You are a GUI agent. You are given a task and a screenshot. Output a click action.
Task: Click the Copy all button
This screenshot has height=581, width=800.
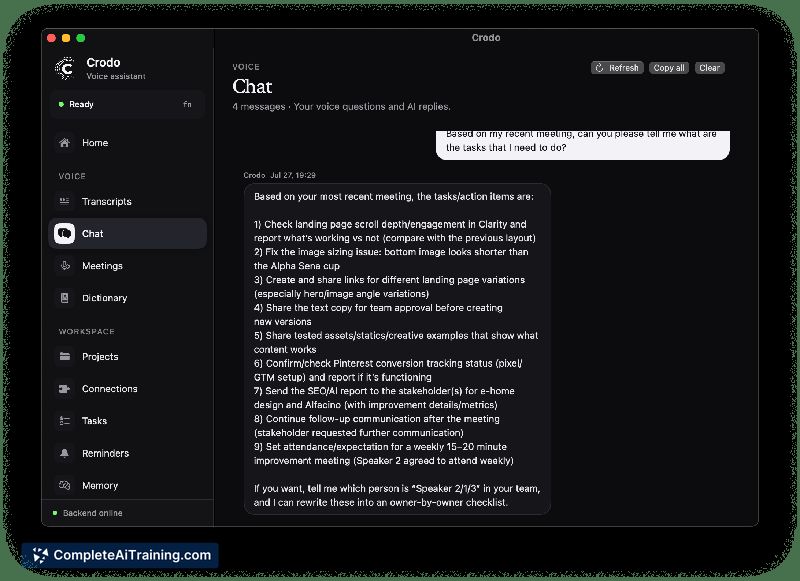[x=669, y=68]
